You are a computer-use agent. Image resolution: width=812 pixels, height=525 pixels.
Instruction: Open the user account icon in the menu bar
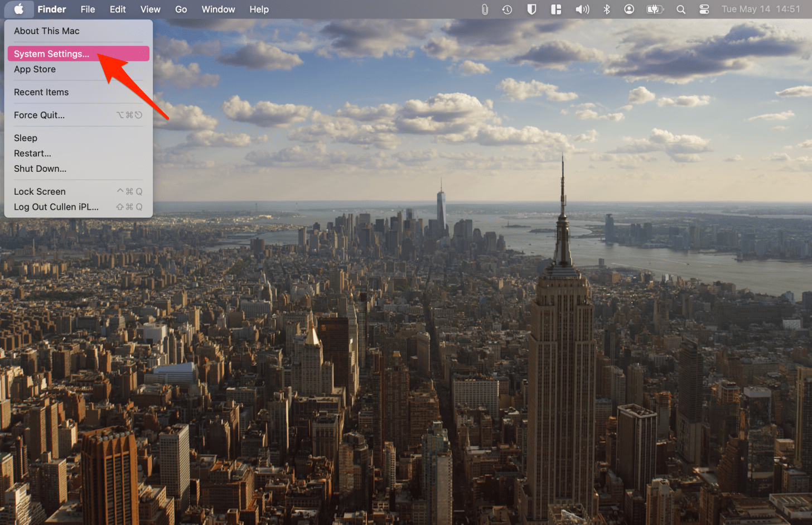(629, 9)
